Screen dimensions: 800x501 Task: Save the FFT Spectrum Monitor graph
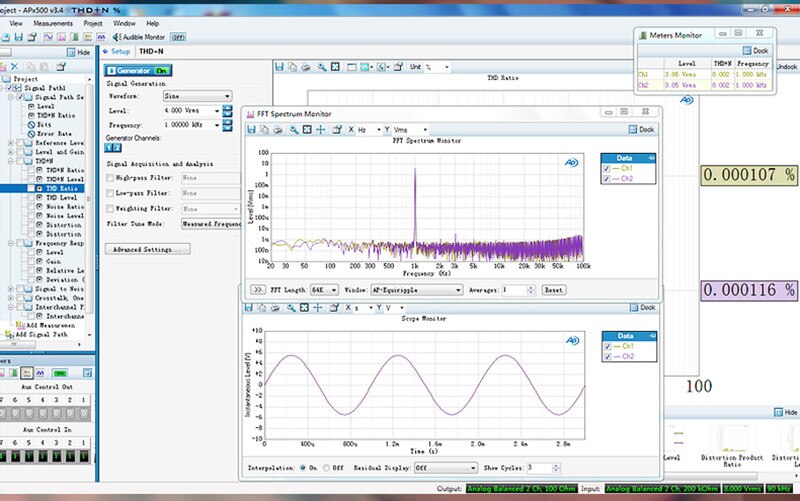252,130
